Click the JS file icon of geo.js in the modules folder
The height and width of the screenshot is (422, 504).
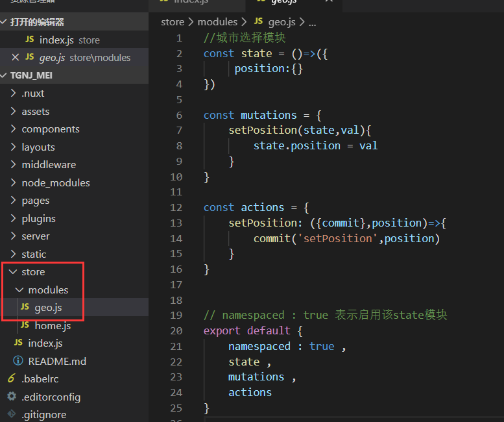[x=25, y=307]
